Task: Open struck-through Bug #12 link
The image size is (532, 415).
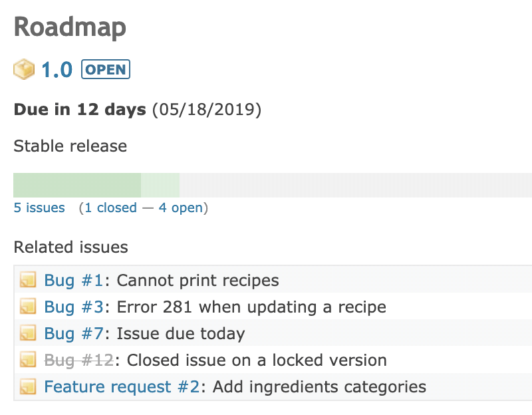Action: point(78,360)
